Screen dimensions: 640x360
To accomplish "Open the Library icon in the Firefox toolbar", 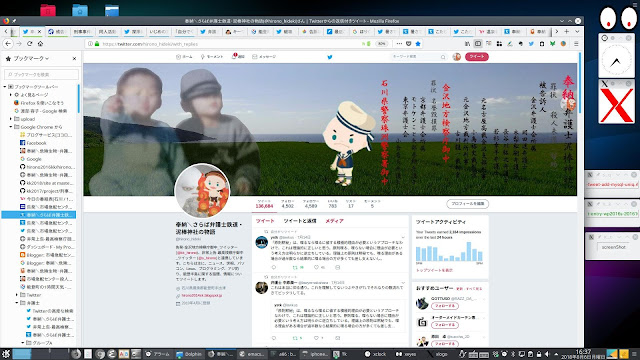I will [467, 44].
